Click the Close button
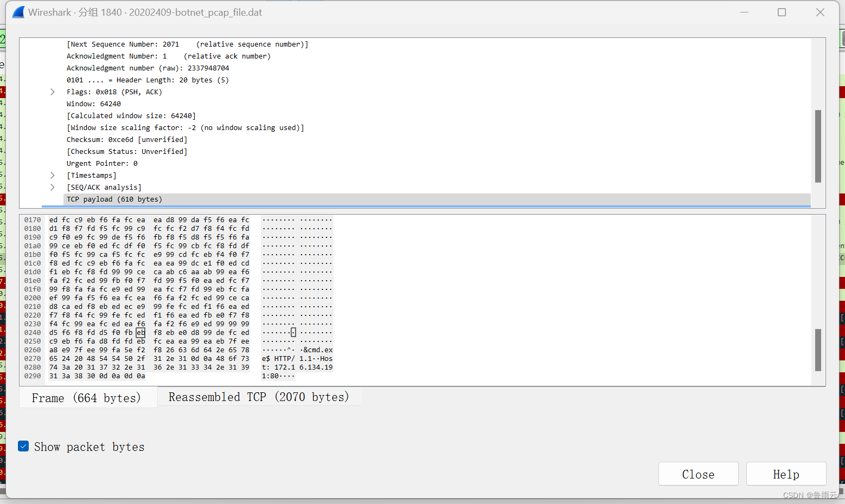Image resolution: width=845 pixels, height=504 pixels. point(698,474)
